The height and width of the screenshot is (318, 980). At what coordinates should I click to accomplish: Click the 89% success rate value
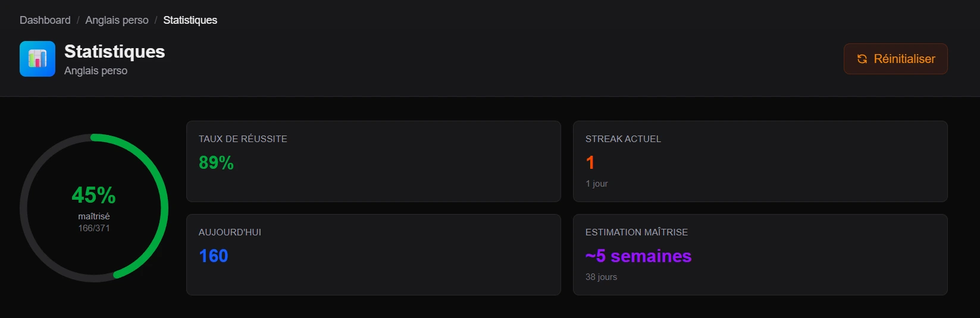[216, 163]
